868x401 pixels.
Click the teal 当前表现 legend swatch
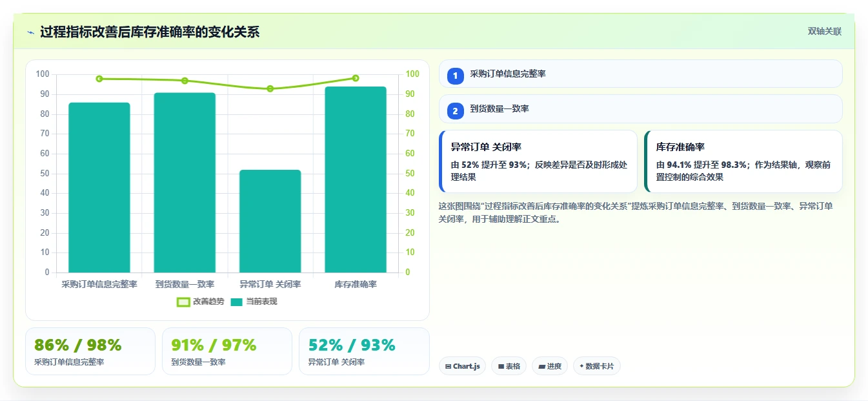click(x=237, y=302)
